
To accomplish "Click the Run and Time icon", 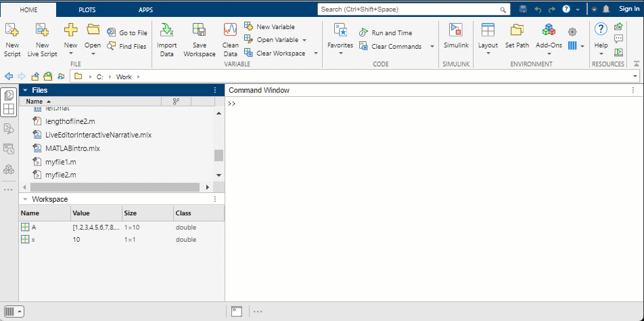I will click(363, 33).
